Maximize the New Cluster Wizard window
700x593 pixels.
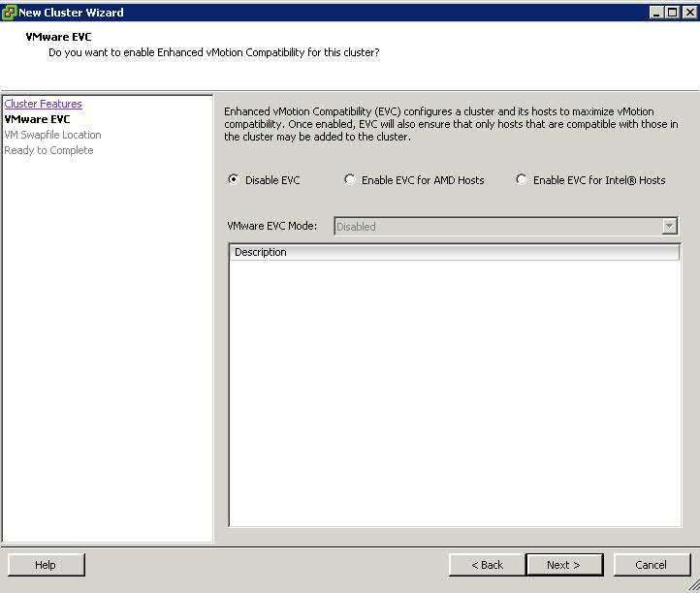[672, 13]
